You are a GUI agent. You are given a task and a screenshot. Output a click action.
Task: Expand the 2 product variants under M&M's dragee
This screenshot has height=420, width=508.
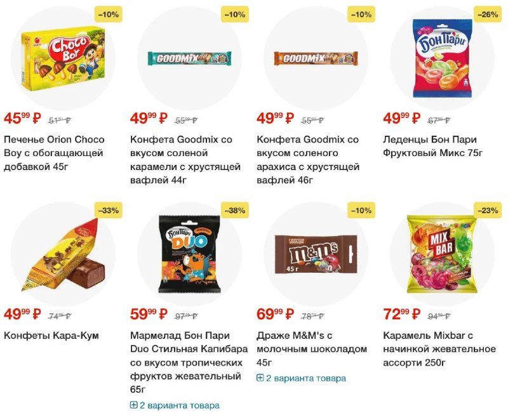tap(301, 378)
